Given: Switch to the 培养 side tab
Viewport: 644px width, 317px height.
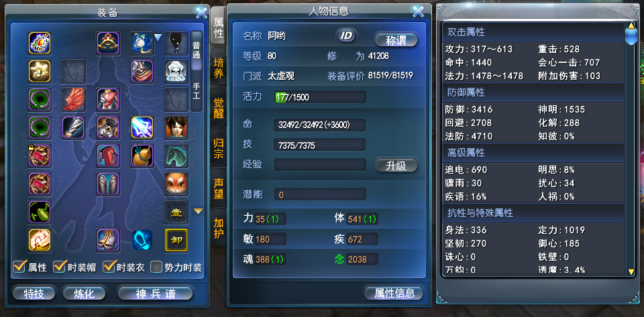Looking at the screenshot, I should pos(219,68).
